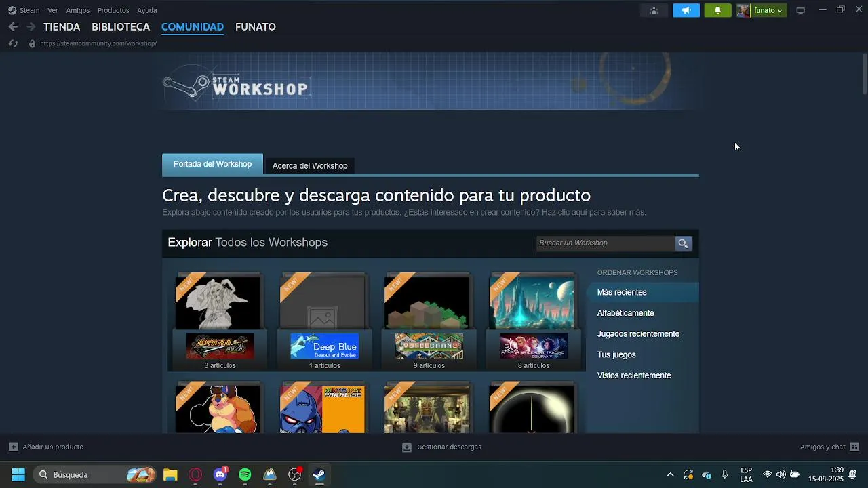Follow the 'aquí' link
Screen dimensions: 868x488
579,212
